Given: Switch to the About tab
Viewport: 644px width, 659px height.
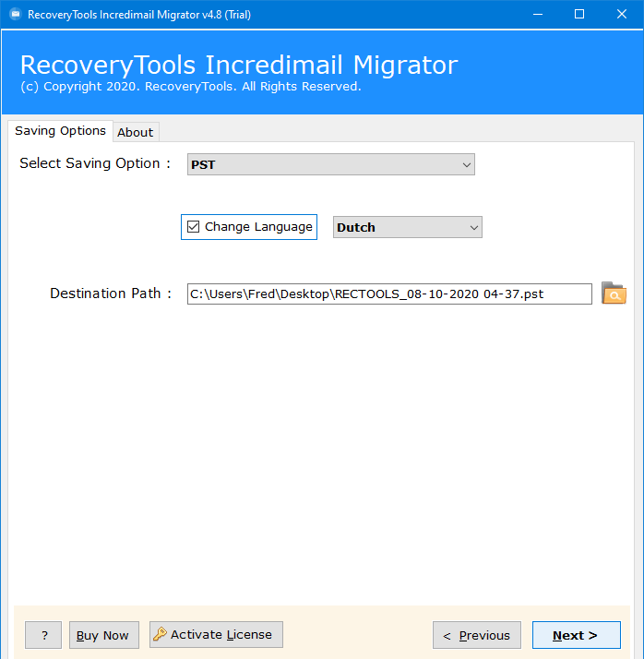Looking at the screenshot, I should (136, 132).
